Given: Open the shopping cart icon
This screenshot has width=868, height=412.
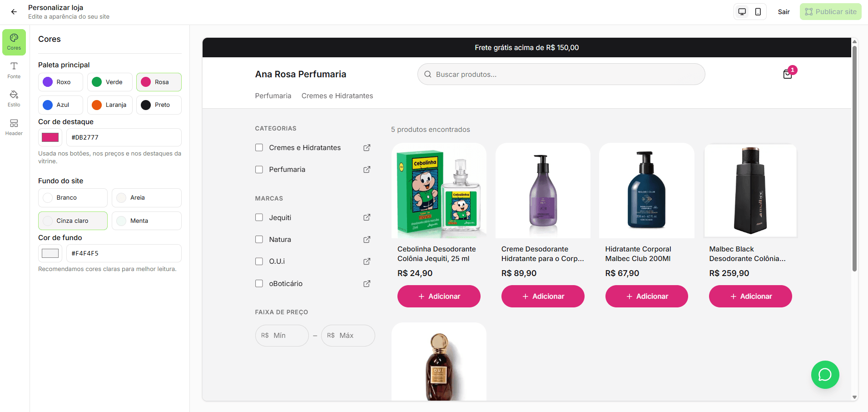Looking at the screenshot, I should [x=788, y=74].
